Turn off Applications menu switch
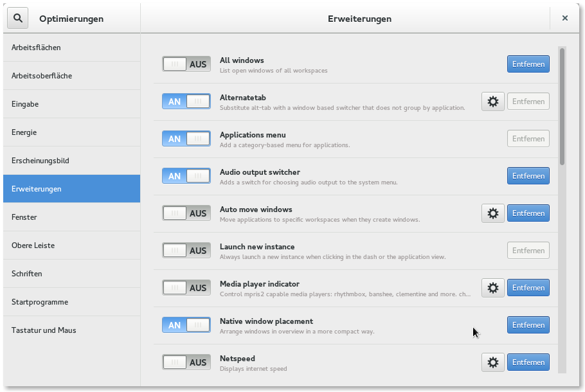This screenshot has height=392, width=585. click(x=186, y=138)
